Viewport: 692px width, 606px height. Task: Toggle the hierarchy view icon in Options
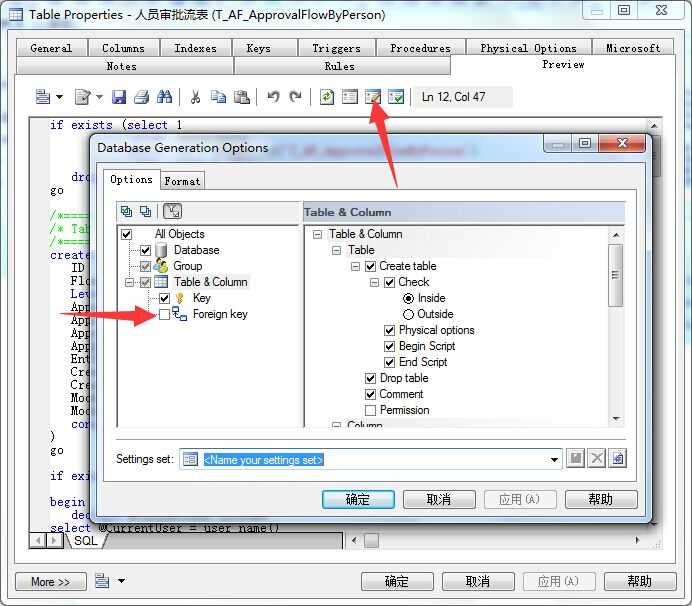173,211
